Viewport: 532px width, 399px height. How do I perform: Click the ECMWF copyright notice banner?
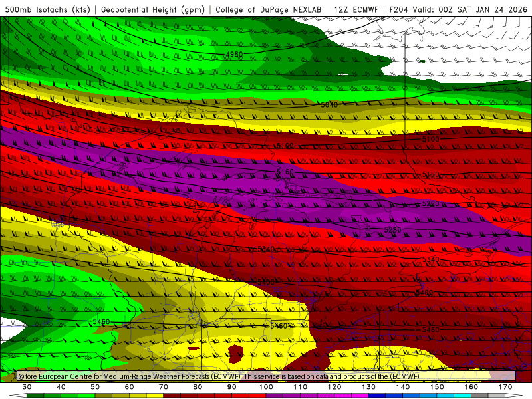(x=266, y=376)
